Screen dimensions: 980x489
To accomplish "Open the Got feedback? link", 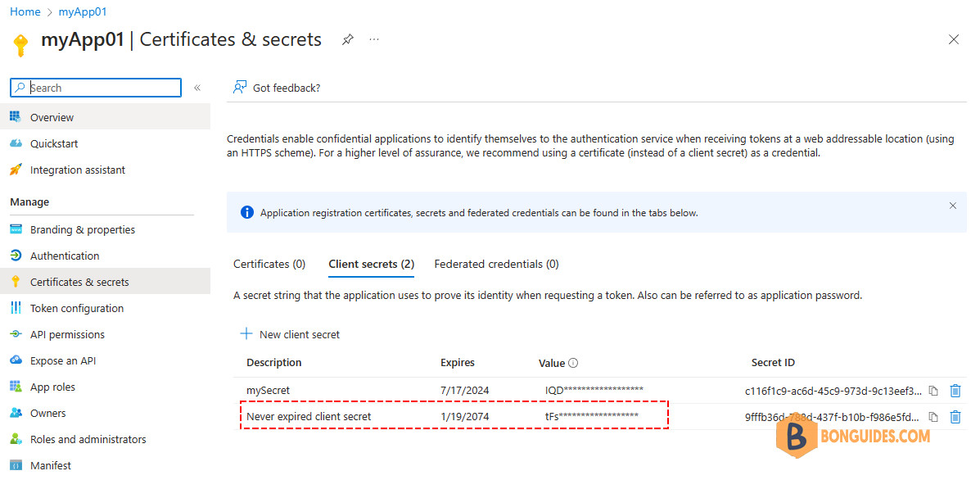I will (287, 88).
